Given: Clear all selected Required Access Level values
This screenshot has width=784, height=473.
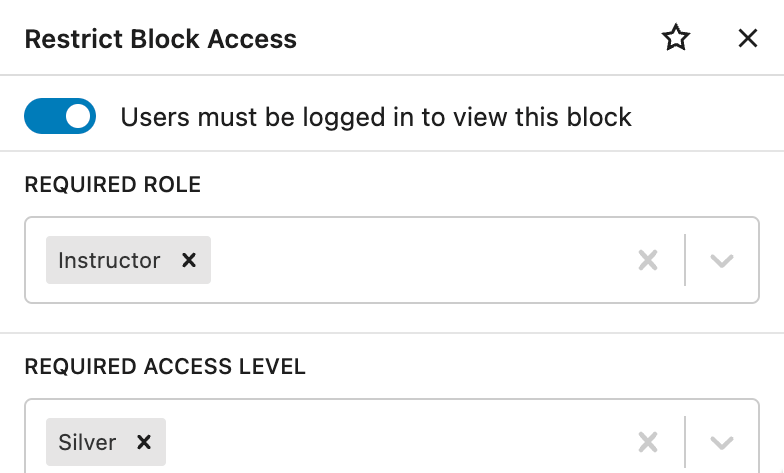Looking at the screenshot, I should pyautogui.click(x=648, y=442).
